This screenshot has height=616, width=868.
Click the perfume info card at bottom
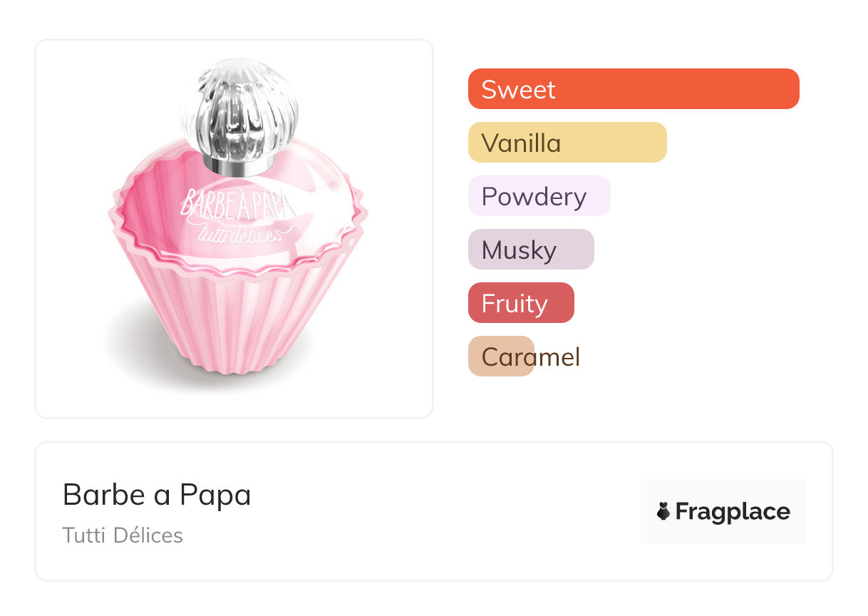(x=434, y=511)
